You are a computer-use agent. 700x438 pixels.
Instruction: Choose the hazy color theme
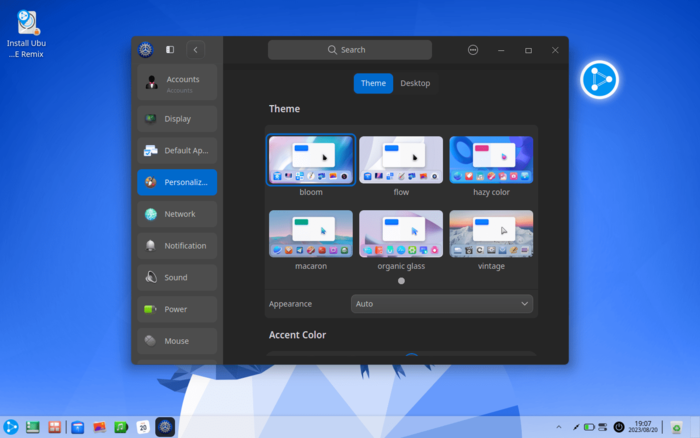491,160
